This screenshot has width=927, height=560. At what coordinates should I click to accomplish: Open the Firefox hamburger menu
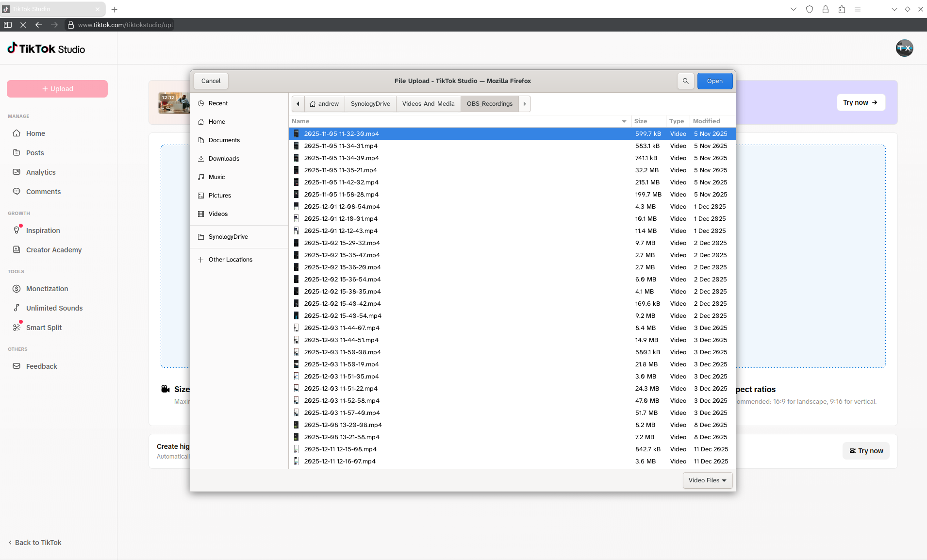858,9
